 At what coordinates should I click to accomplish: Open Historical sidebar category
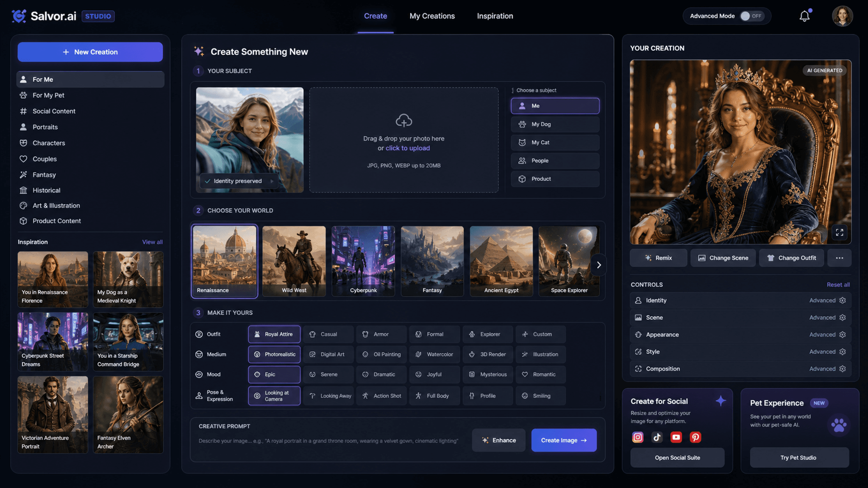pyautogui.click(x=90, y=190)
